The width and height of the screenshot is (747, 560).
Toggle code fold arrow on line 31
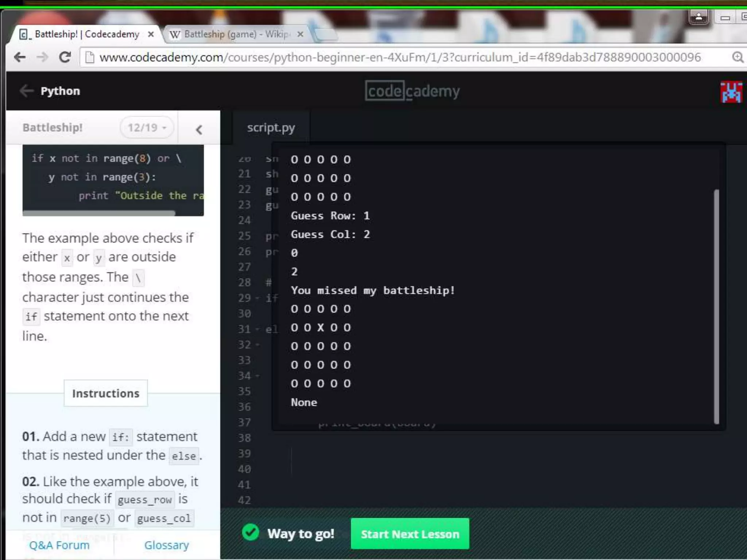coord(257,329)
